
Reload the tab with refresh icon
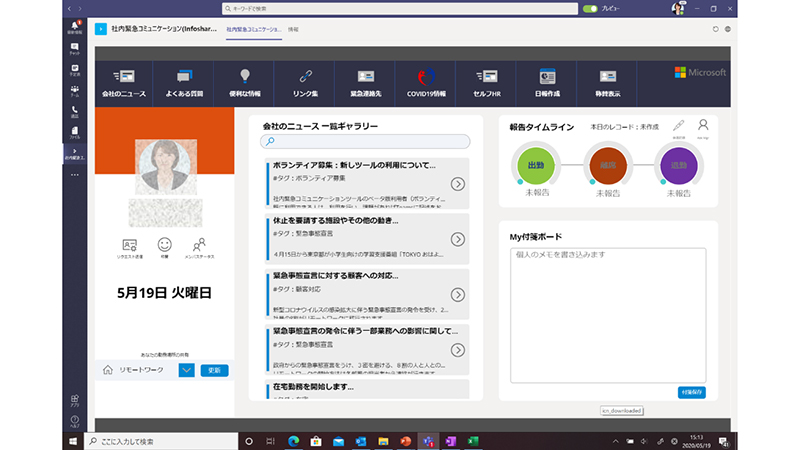(715, 29)
